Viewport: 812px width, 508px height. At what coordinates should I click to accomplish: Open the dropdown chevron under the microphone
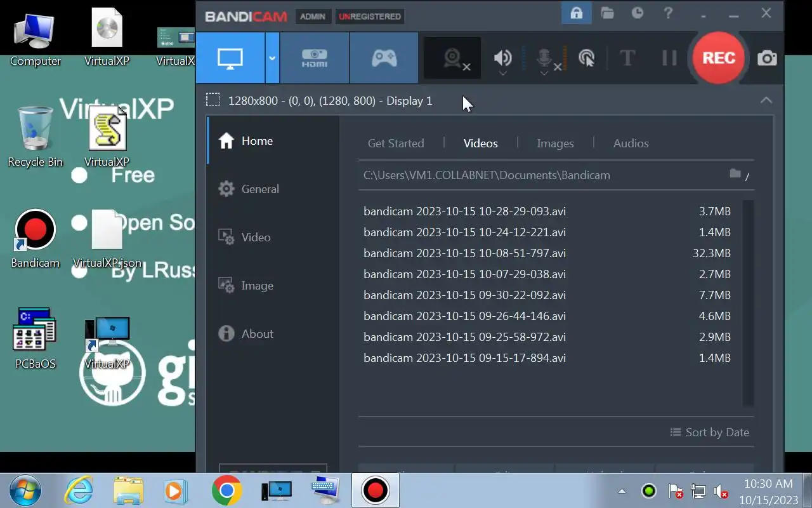(x=544, y=74)
